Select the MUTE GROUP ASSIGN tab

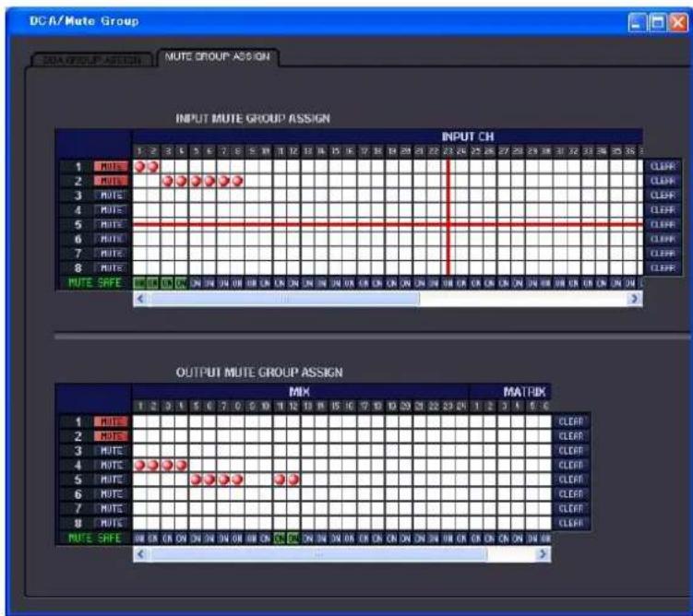[218, 56]
